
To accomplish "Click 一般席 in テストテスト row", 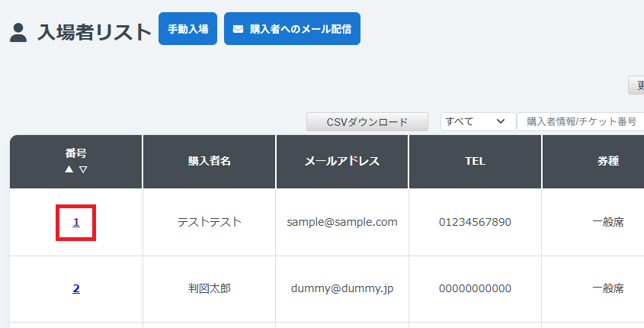I will [608, 223].
